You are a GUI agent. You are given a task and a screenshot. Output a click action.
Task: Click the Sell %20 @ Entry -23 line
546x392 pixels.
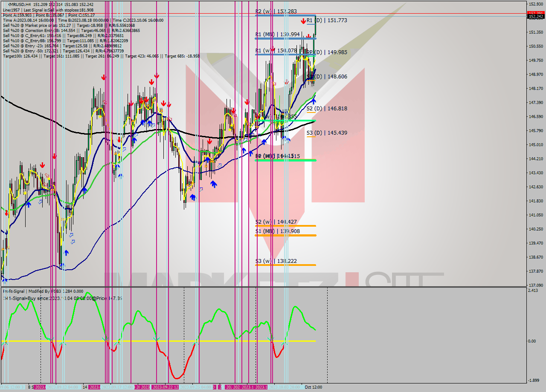click(62, 46)
